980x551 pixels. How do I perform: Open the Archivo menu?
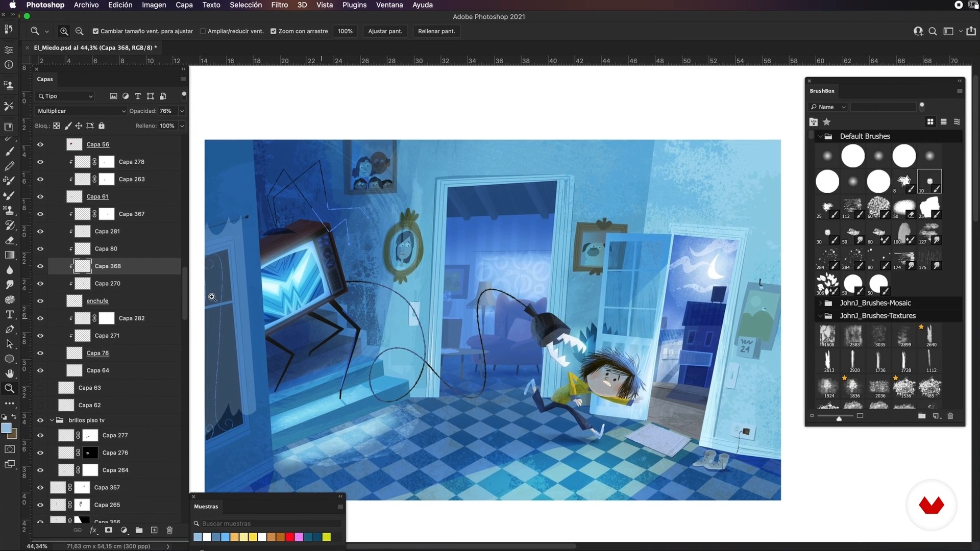(x=86, y=5)
